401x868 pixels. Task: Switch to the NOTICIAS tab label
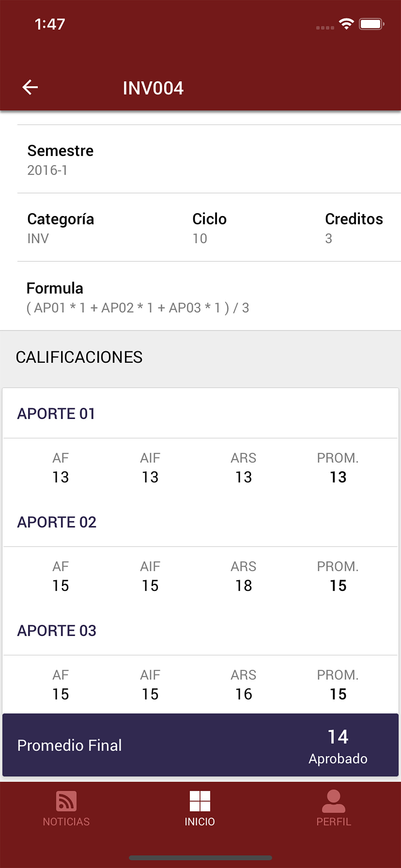coord(67,822)
